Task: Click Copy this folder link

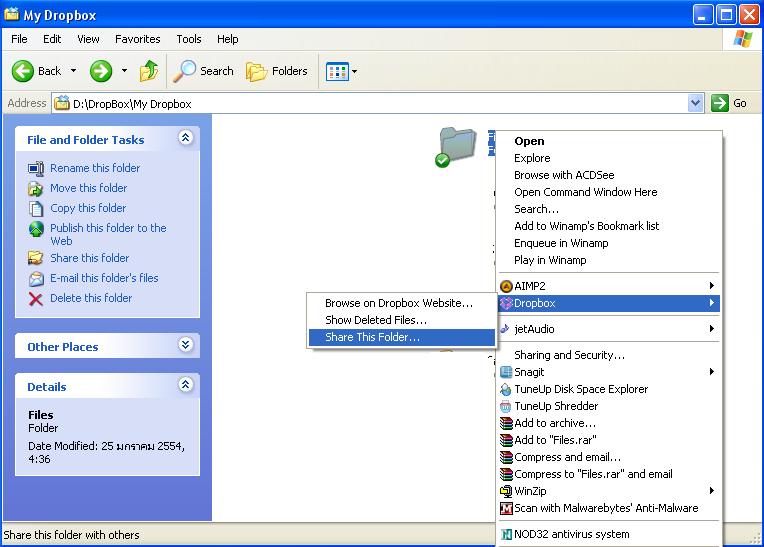Action: point(88,208)
